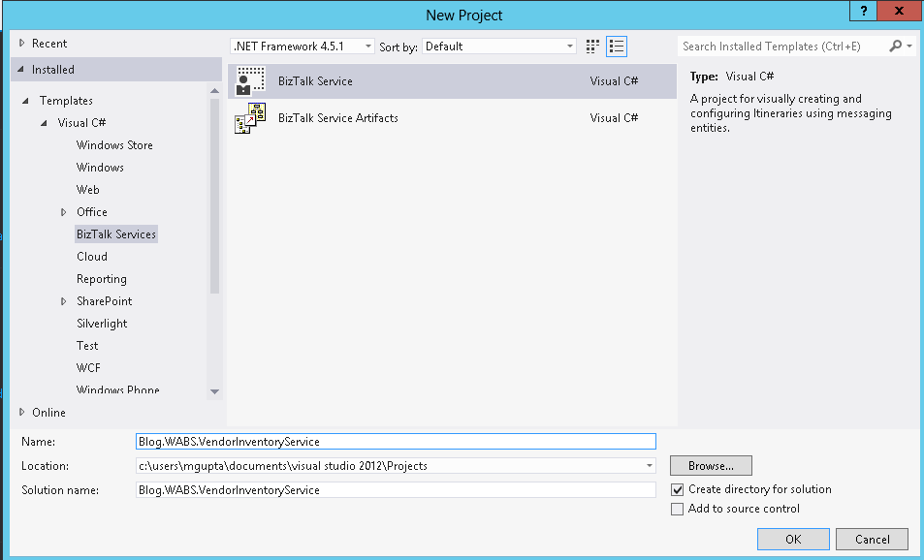Click the template tree scrollbar down arrow
The width and height of the screenshot is (924, 560).
click(x=214, y=391)
